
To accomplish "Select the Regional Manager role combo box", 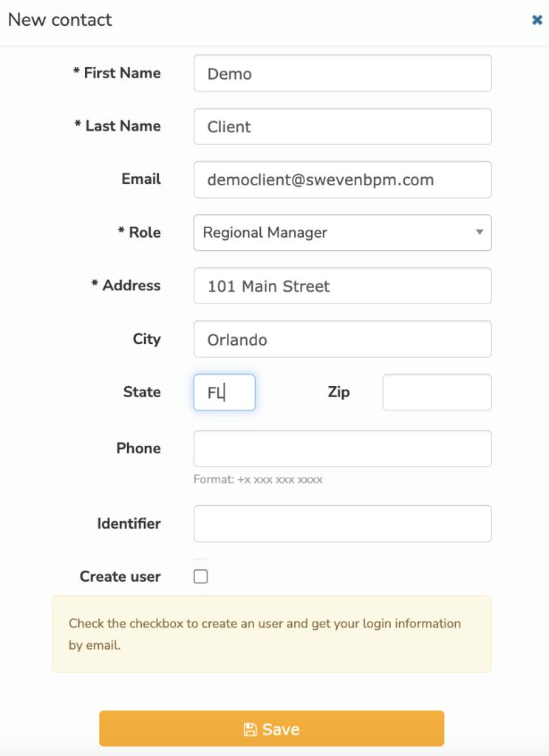I will coord(343,233).
